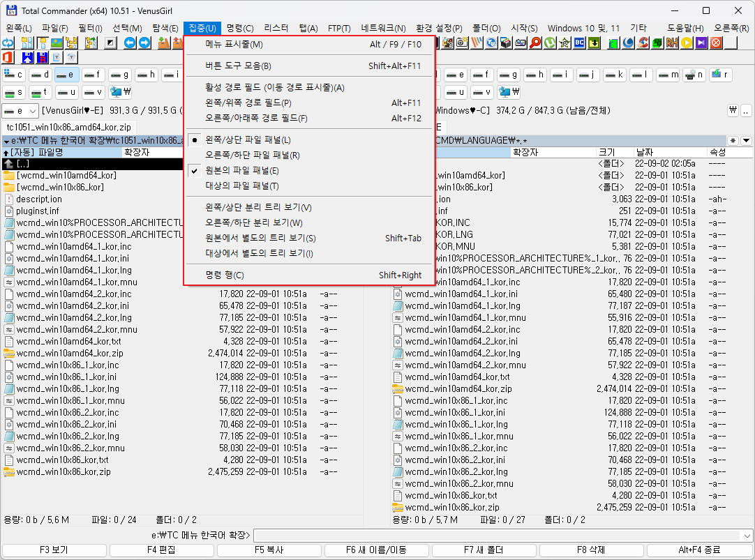Go forward with blue right arrow icon

[144, 43]
